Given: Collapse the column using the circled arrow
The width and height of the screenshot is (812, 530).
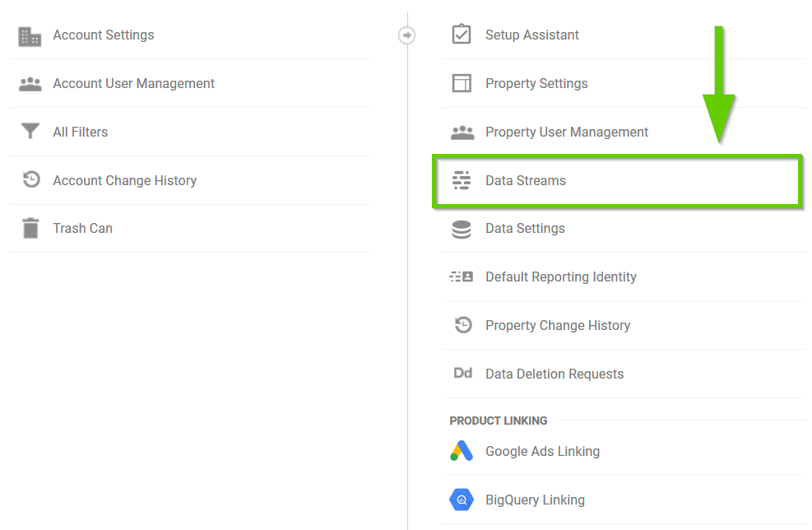Looking at the screenshot, I should [x=406, y=35].
